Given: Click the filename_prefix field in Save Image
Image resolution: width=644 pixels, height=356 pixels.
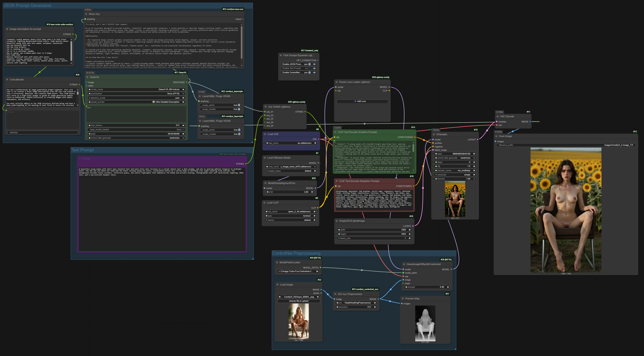Looking at the screenshot, I should (566, 145).
